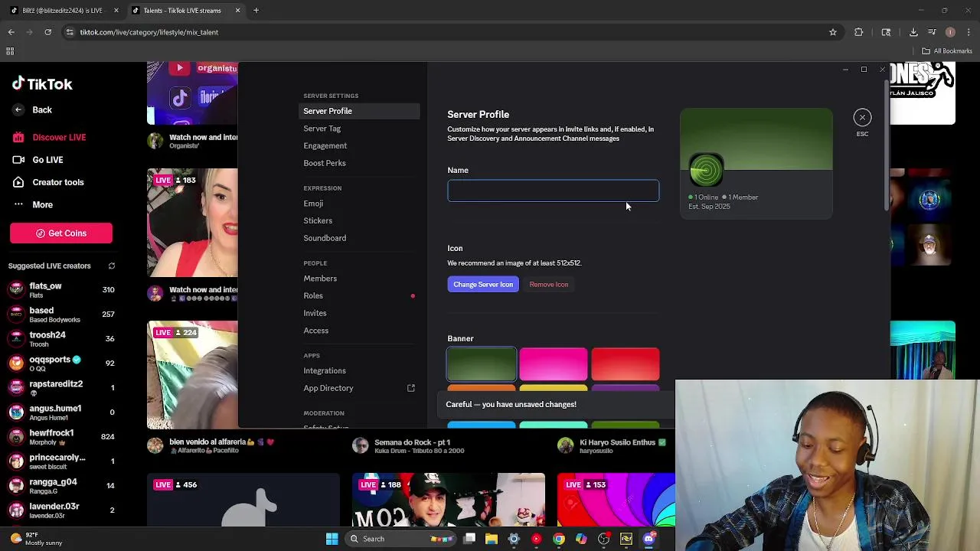Click server icon in profile preview

(x=706, y=170)
